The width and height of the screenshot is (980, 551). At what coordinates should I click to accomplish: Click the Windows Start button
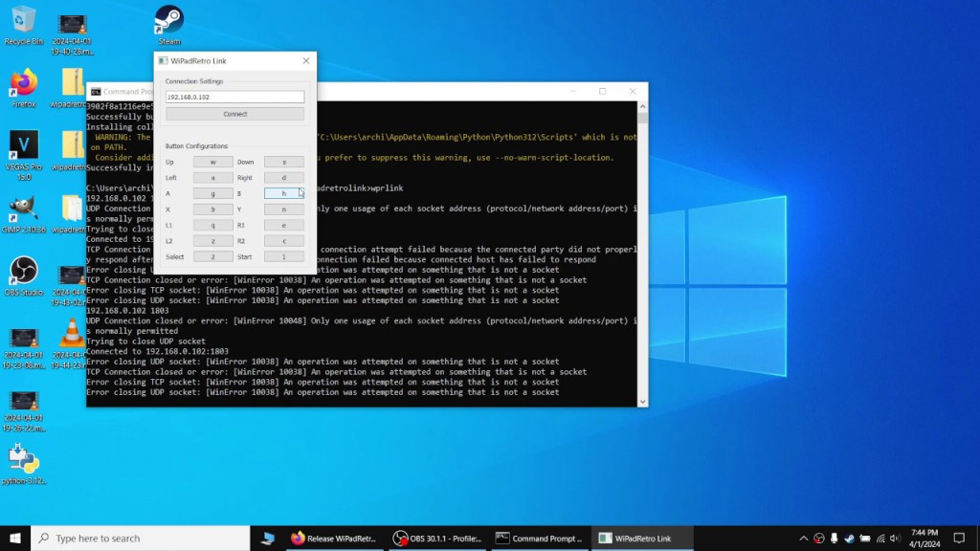pyautogui.click(x=15, y=539)
